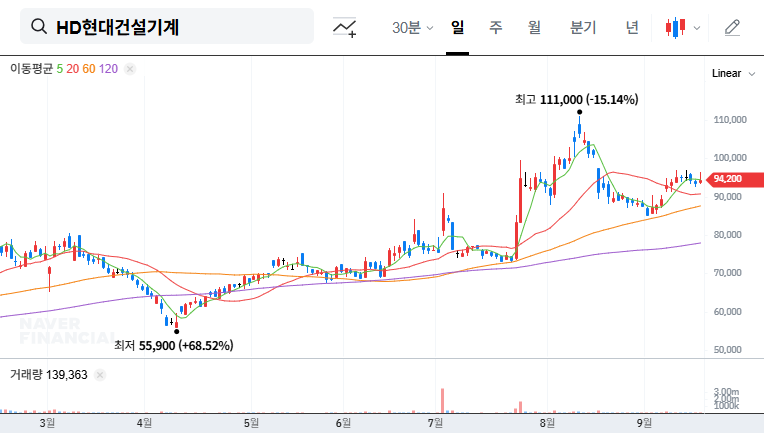Remove the 이동평균 moving average indicator
This screenshot has height=433, width=764.
click(130, 69)
